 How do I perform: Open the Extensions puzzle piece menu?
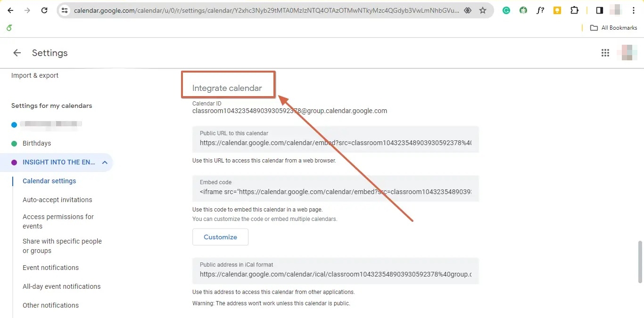pyautogui.click(x=574, y=10)
